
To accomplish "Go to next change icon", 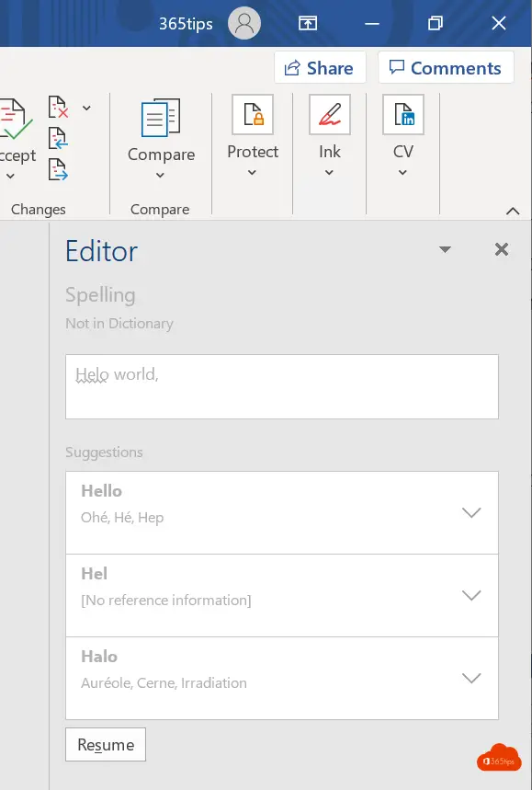I will pyautogui.click(x=59, y=169).
